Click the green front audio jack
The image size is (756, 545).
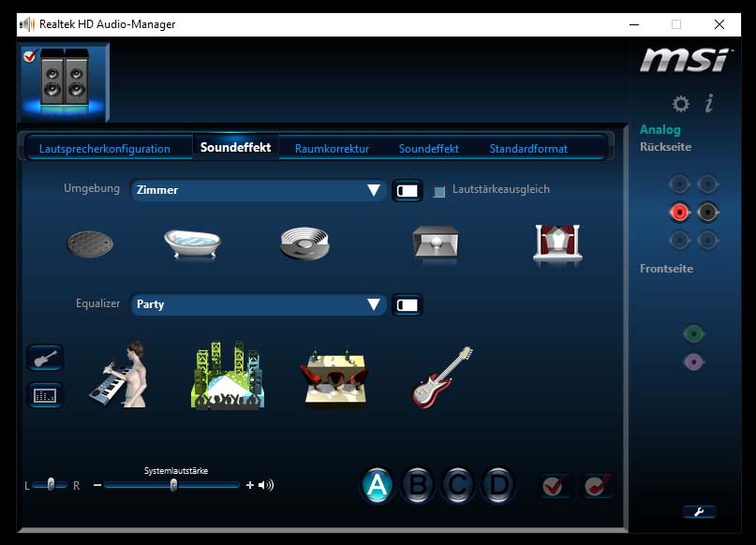694,333
